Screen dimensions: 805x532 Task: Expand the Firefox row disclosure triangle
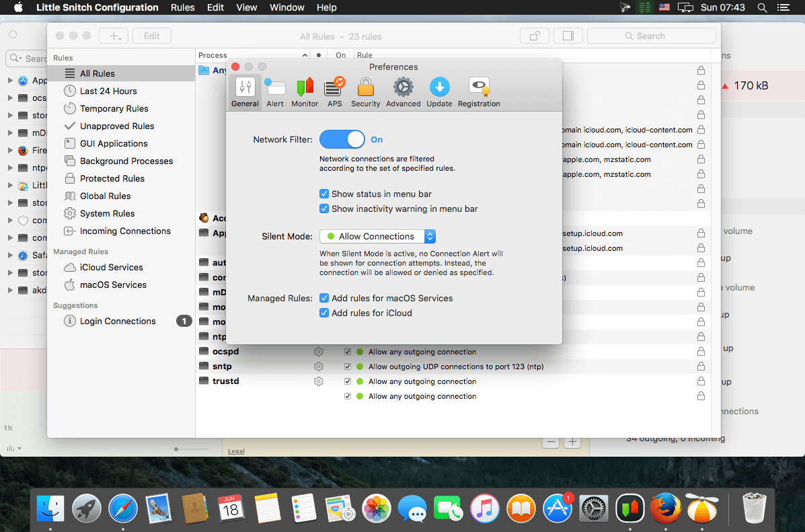(10, 151)
